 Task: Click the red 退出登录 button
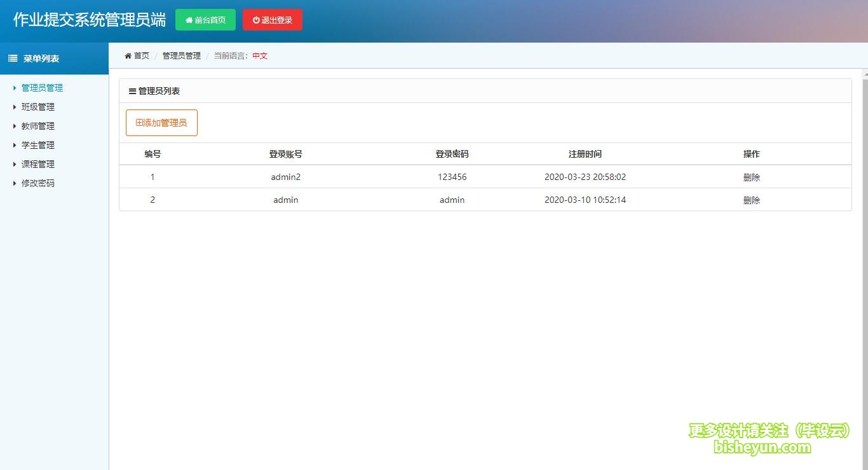(272, 20)
